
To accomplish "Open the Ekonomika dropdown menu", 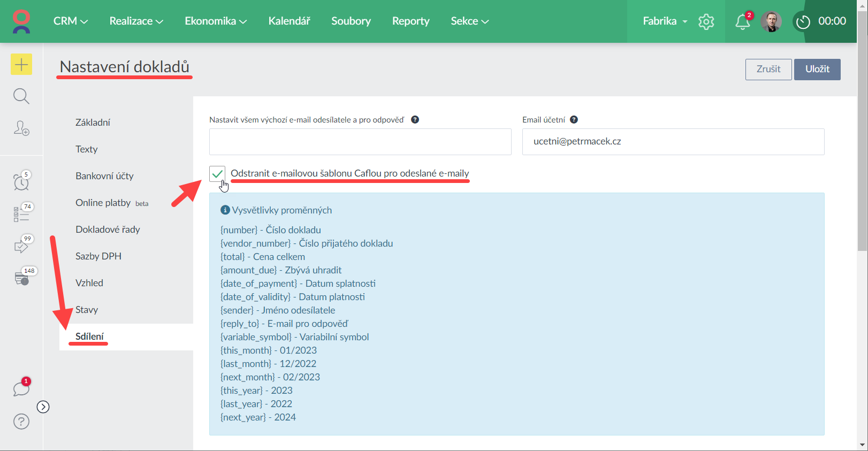I will 215,21.
